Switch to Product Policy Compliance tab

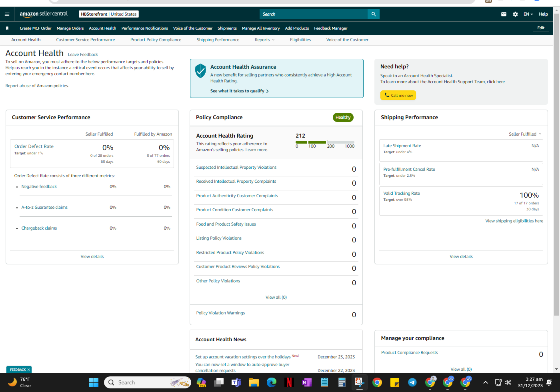coord(156,40)
